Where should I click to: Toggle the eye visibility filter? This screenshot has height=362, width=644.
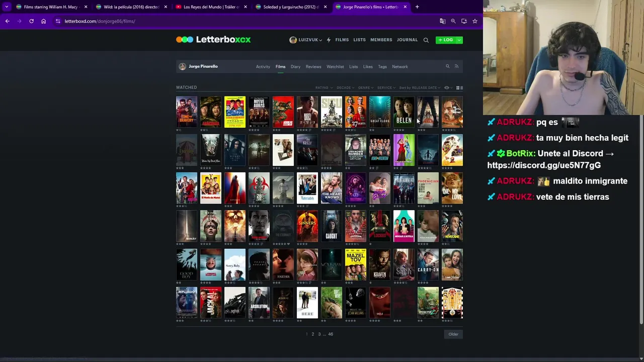pos(447,87)
